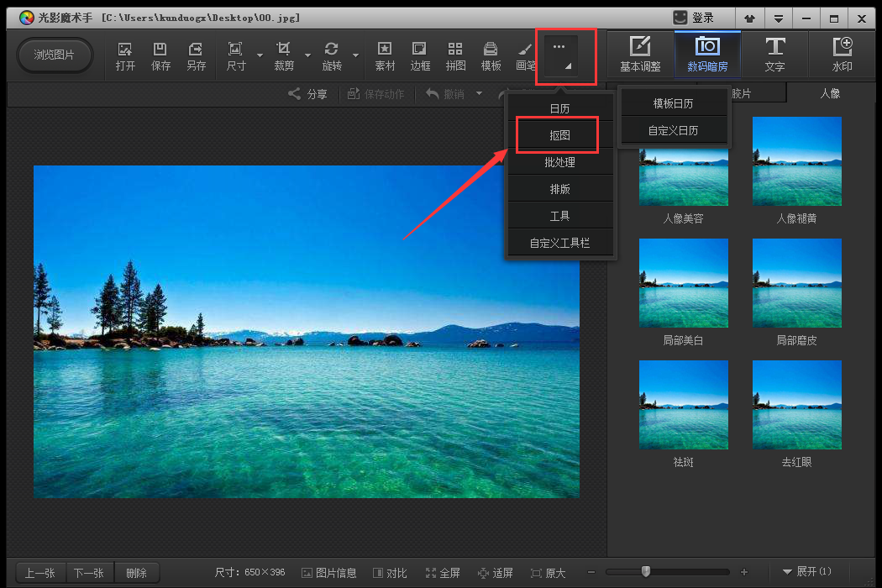Select the 边框 border tool
Screen dimensions: 882x588
click(420, 55)
